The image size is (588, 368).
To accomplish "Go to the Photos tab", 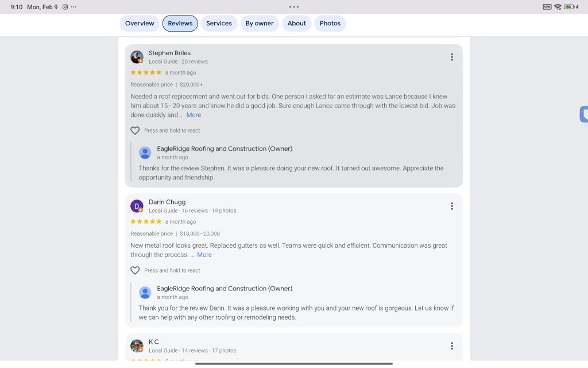I will coord(330,24).
